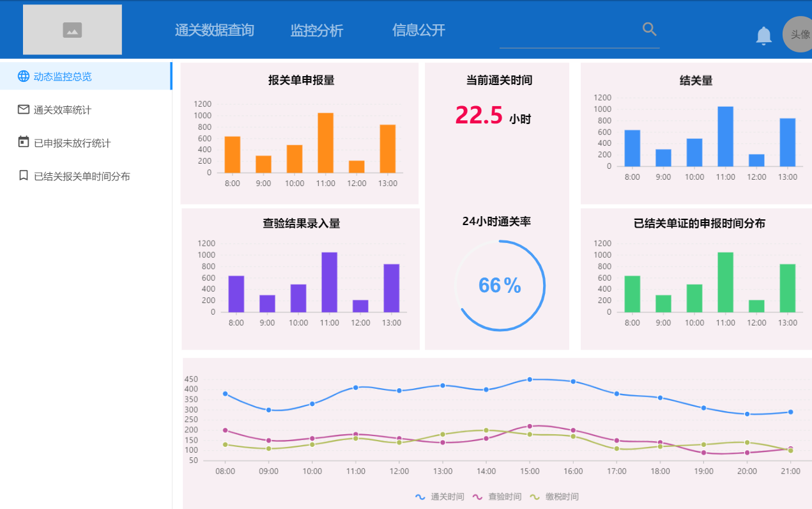Click the blue 11:00 bar in 结关量
Image resolution: width=812 pixels, height=509 pixels.
point(725,136)
